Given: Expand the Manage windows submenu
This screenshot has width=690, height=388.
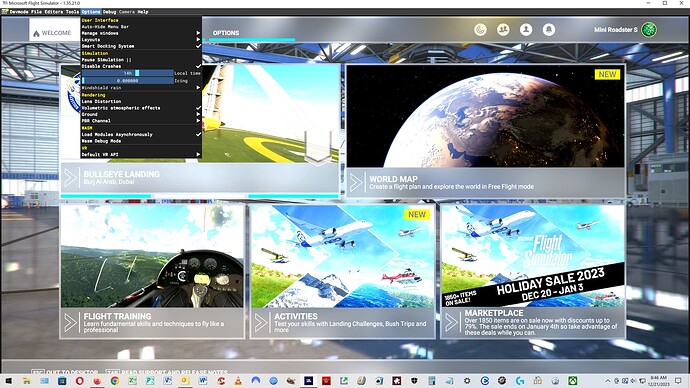Looking at the screenshot, I should pyautogui.click(x=141, y=33).
